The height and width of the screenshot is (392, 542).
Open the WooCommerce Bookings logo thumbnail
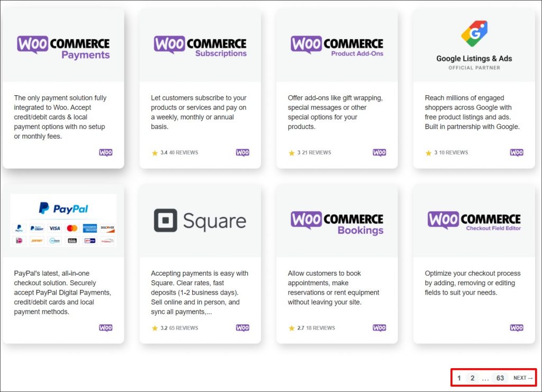[x=337, y=223]
